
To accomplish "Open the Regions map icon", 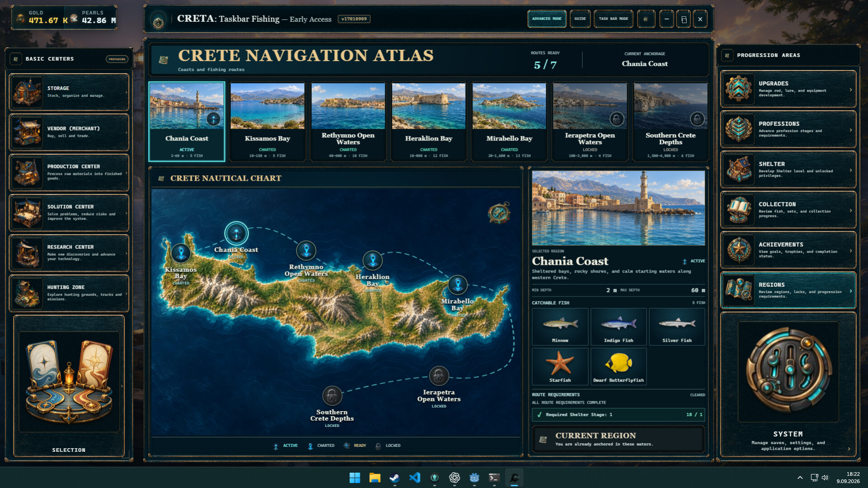I will (739, 290).
